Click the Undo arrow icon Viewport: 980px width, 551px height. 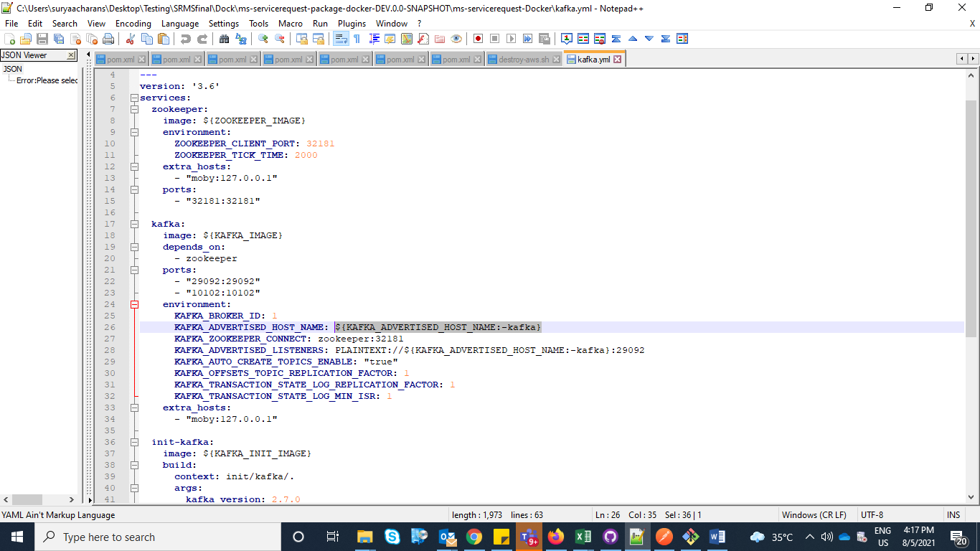pyautogui.click(x=186, y=39)
